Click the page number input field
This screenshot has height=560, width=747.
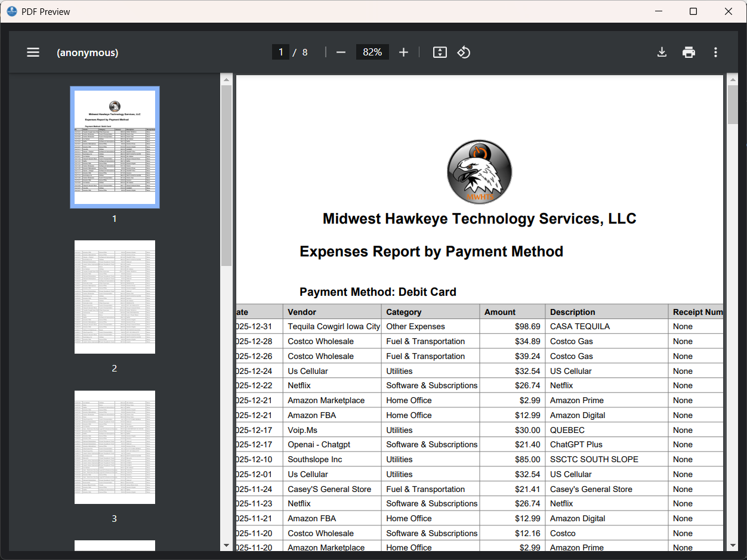[280, 52]
